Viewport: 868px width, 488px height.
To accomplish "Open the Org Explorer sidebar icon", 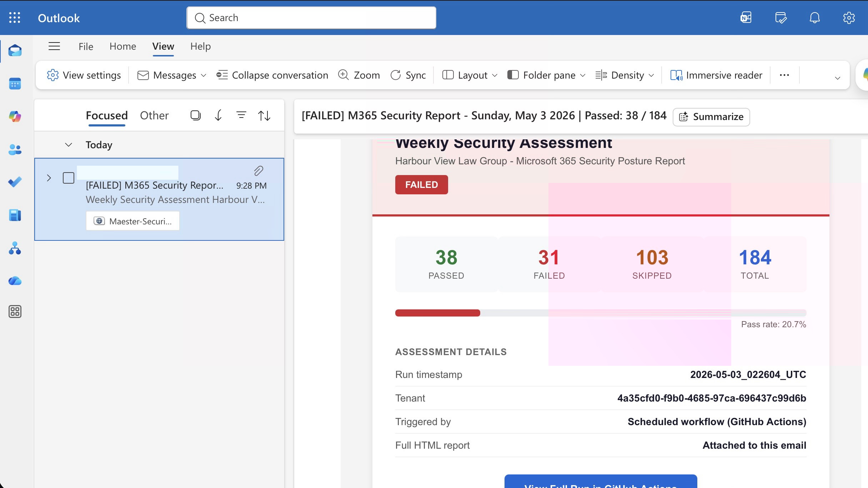I will click(x=15, y=248).
